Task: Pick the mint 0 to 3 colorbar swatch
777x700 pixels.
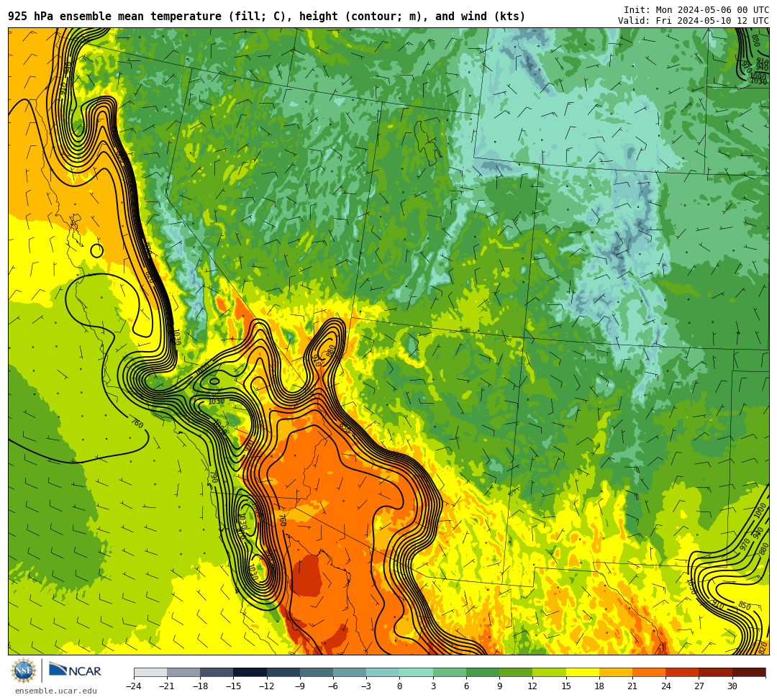Action: [417, 672]
